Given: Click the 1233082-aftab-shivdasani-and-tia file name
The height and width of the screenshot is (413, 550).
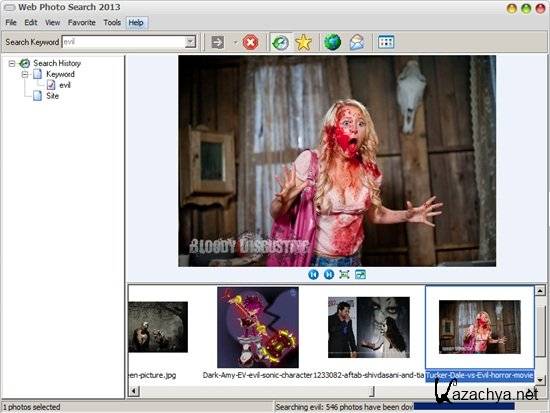Looking at the screenshot, I should point(368,375).
